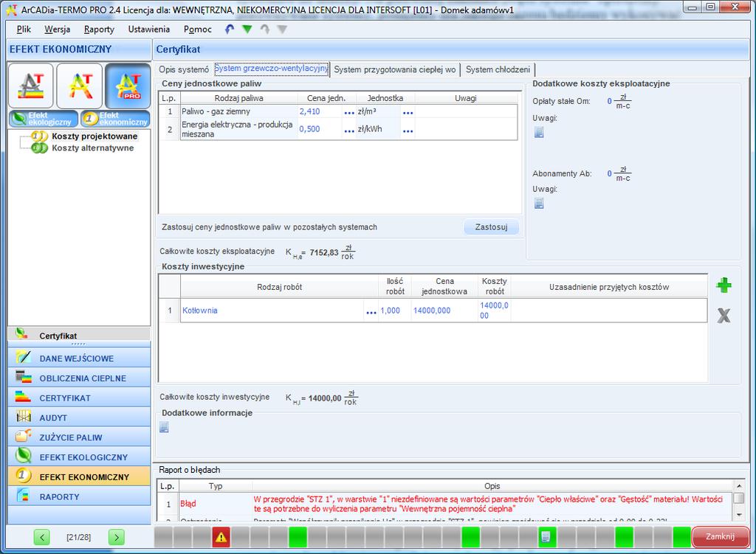Click the gray redo arrow in the toolbar
This screenshot has width=756, height=554.
pos(265,30)
